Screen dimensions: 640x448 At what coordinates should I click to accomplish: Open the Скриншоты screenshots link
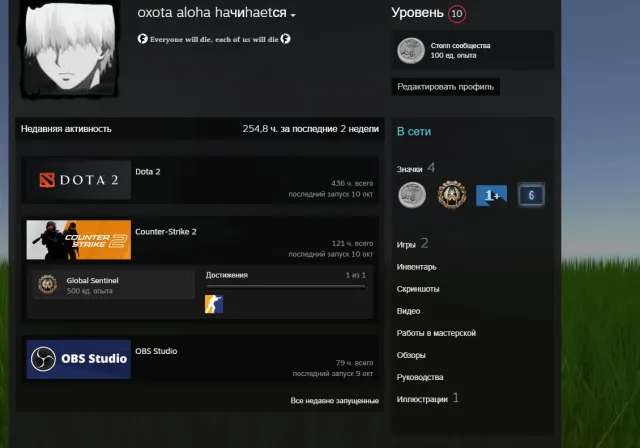[418, 289]
